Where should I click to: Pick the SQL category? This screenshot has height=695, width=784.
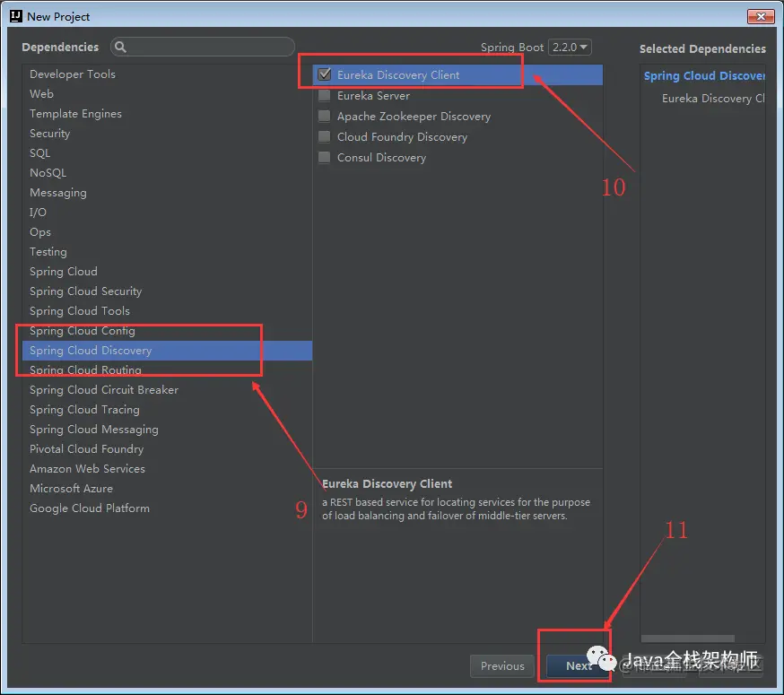coord(167,153)
